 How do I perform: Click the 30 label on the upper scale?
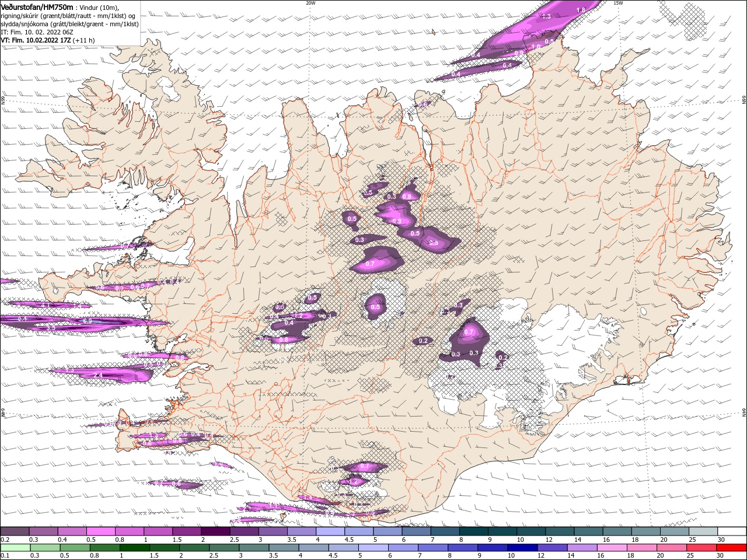coord(721,540)
